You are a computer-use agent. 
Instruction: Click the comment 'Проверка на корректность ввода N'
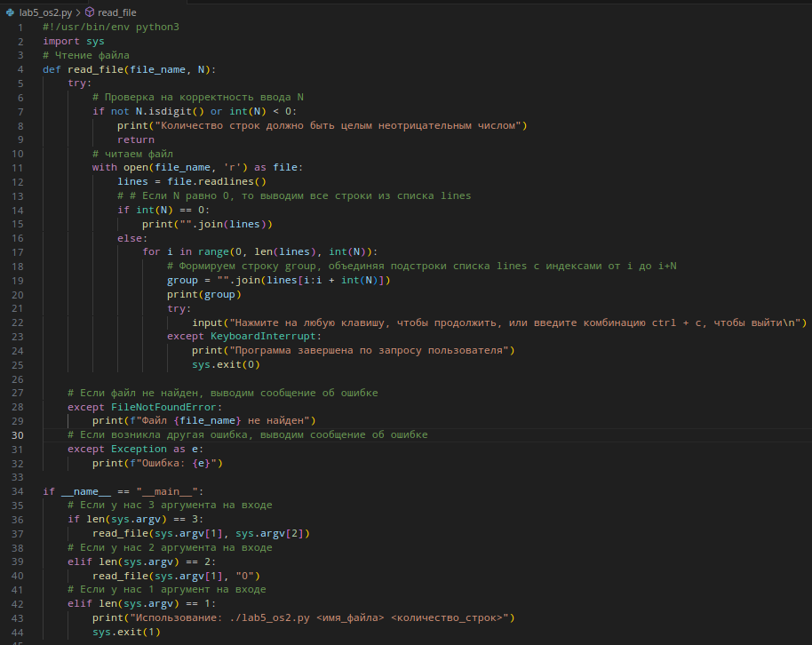pyautogui.click(x=204, y=97)
